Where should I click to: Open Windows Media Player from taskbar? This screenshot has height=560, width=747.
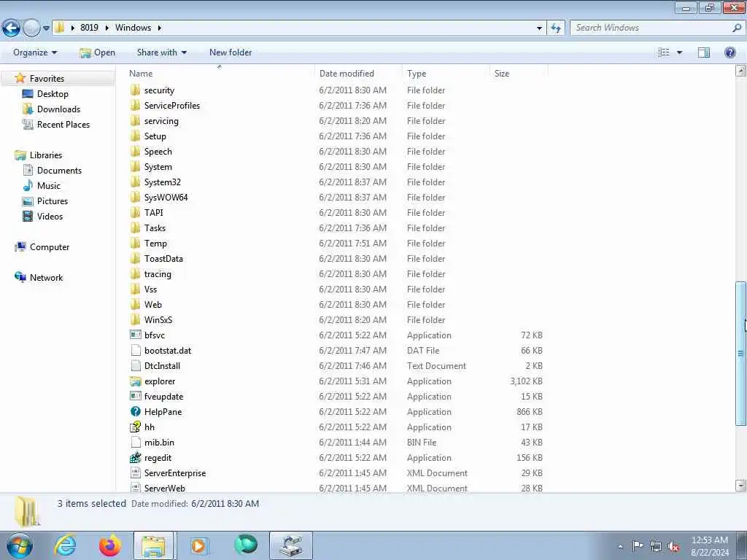[198, 545]
